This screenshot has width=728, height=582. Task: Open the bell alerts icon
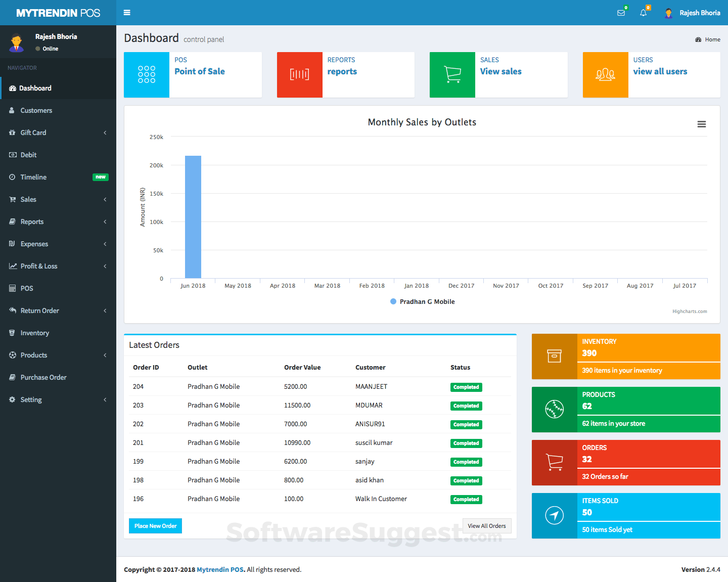point(643,13)
